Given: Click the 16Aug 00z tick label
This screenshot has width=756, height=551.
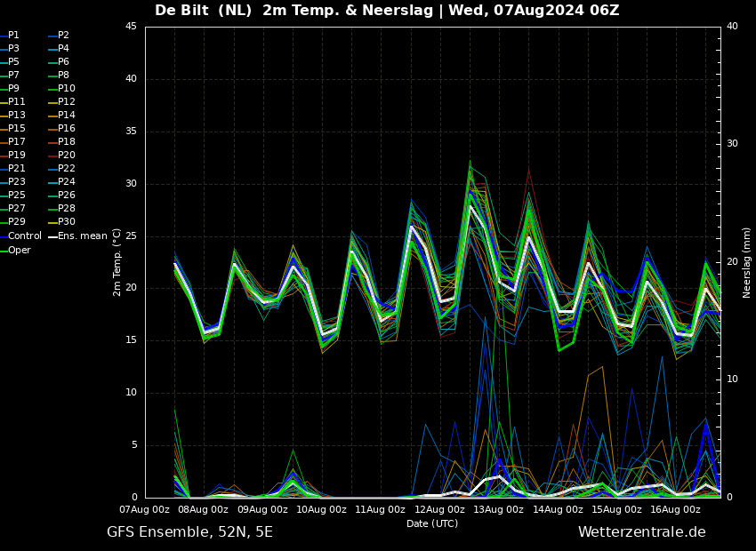Looking at the screenshot, I should pos(675,509).
